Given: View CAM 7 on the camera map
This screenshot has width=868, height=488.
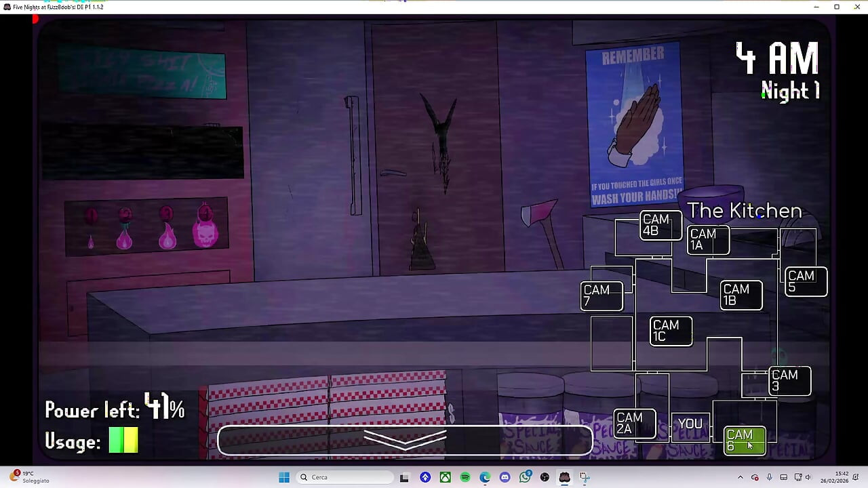Looking at the screenshot, I should 601,296.
